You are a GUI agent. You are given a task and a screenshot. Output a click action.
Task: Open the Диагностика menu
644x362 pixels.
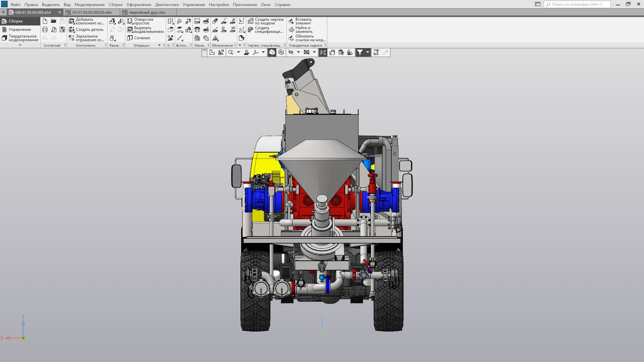[167, 5]
